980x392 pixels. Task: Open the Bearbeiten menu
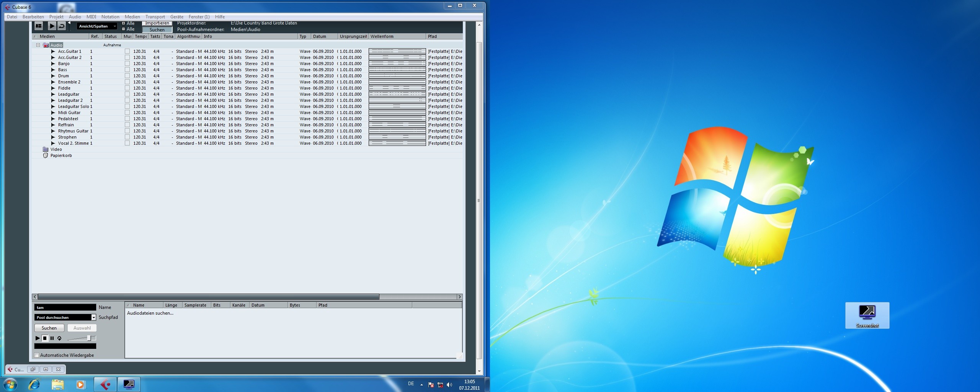click(33, 17)
